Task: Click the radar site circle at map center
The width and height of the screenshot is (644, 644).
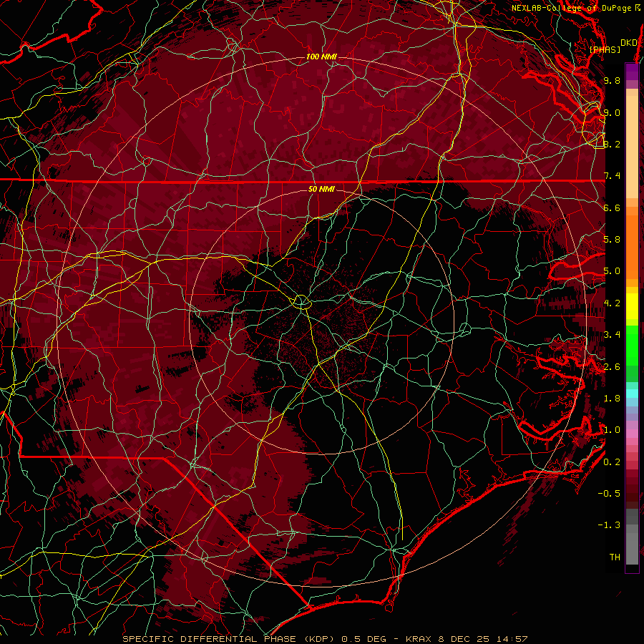Action: pos(301,302)
